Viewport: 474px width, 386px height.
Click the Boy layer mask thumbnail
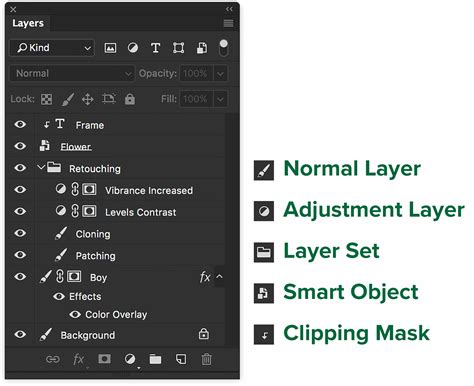(74, 276)
